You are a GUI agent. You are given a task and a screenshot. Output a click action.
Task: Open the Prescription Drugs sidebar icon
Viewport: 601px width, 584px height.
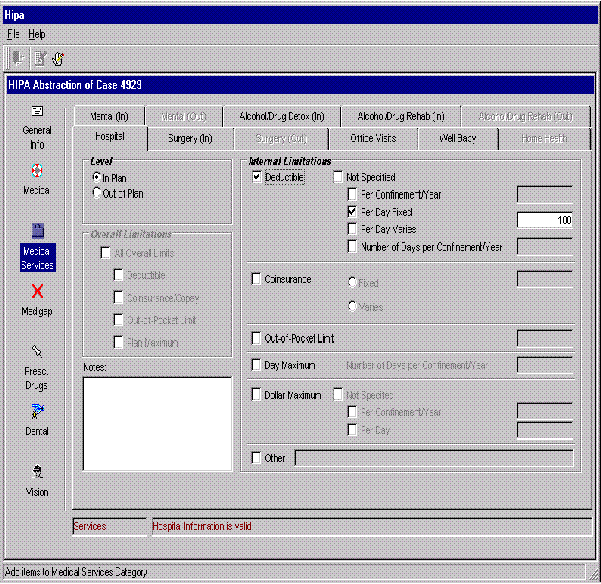37,351
